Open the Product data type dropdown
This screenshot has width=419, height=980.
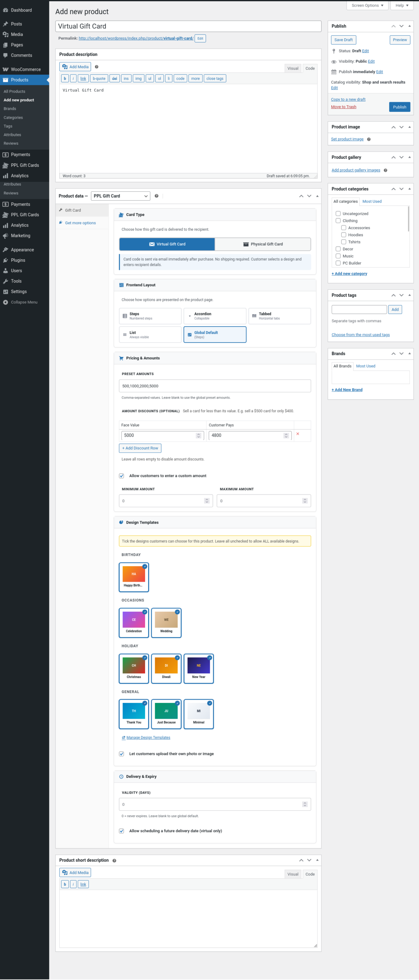(x=120, y=196)
